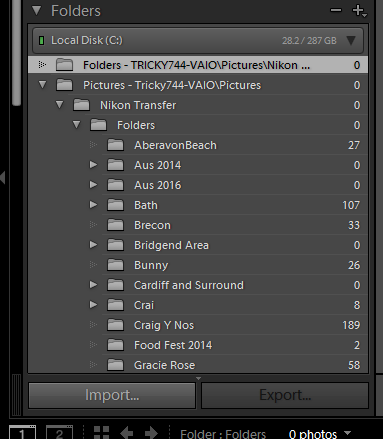Click the plus icon in Folders header
The image size is (383, 439).
pos(359,11)
